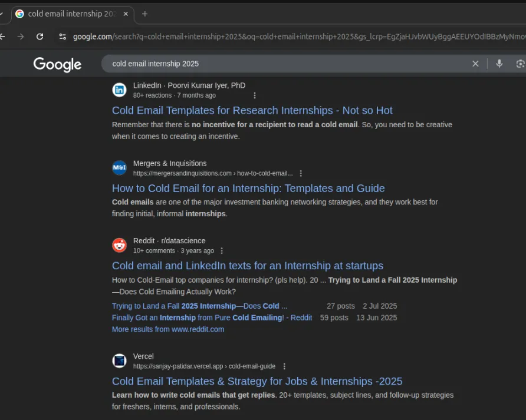
Task: Click LinkedIn · Poorvi Kumar Iyer, PhD source name
Action: (189, 85)
